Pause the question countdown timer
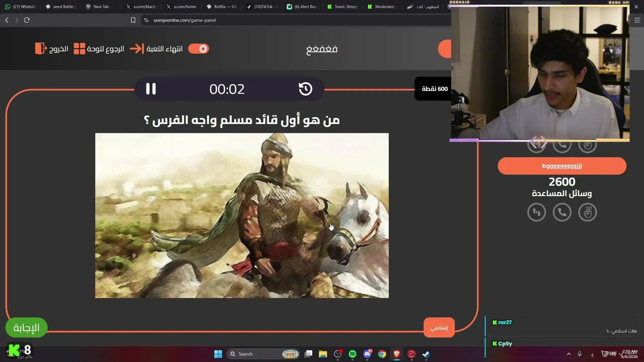Screen dimensions: 644x362 151,89
